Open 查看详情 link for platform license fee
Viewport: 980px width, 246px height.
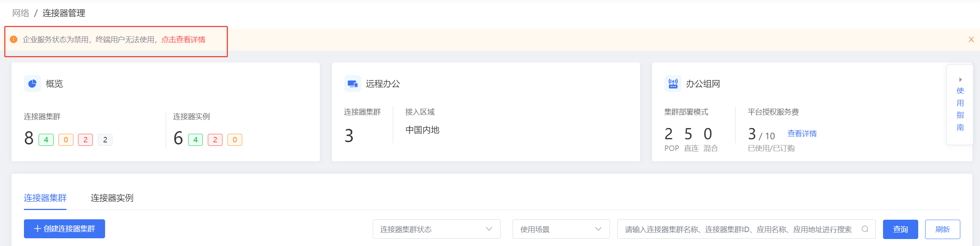click(802, 133)
